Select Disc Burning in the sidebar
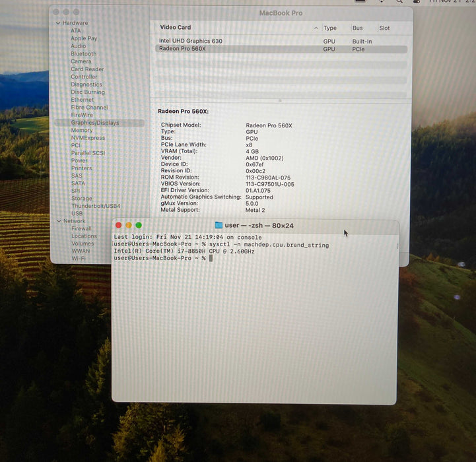Screen dimensions: 476x462 [88, 92]
